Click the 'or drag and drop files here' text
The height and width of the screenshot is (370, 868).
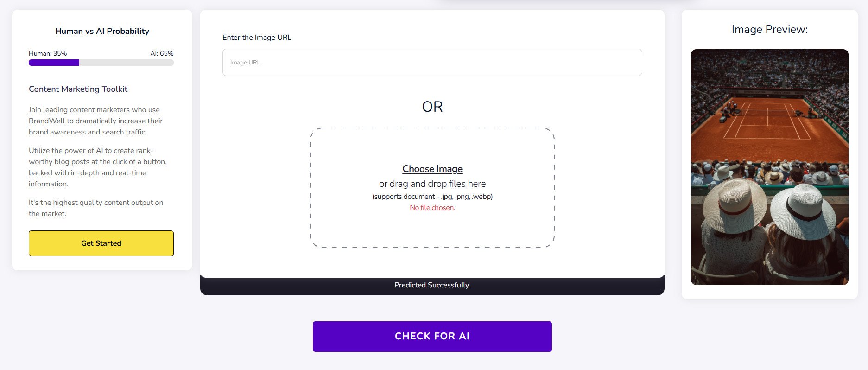tap(432, 184)
